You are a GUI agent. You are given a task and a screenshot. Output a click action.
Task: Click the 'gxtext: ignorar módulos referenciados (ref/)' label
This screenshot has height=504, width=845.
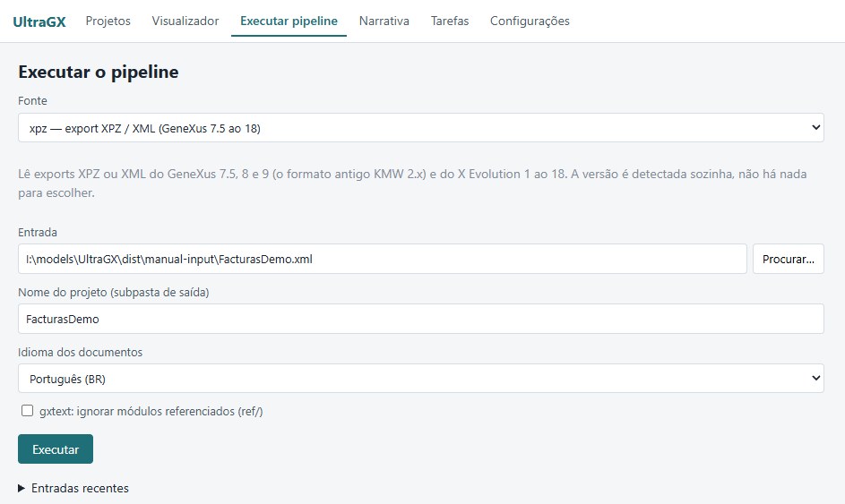coord(151,412)
